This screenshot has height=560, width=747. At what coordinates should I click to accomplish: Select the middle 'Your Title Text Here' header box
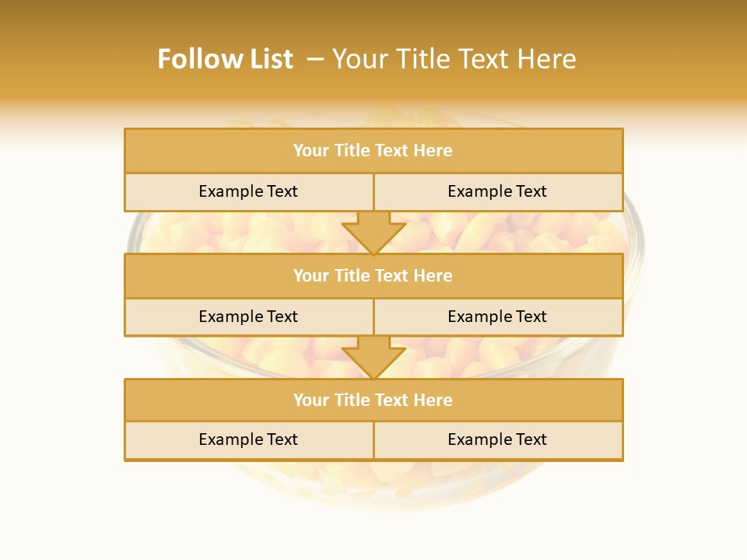[373, 275]
